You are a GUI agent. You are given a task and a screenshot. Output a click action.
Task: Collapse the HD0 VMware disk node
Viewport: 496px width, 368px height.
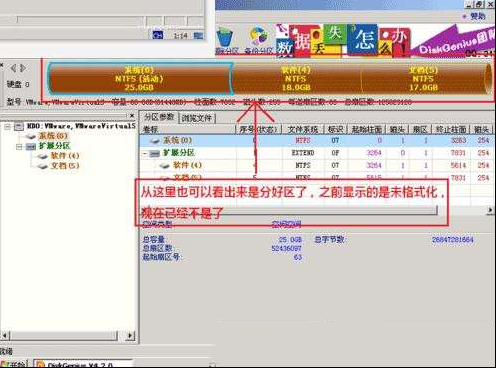coord(7,126)
